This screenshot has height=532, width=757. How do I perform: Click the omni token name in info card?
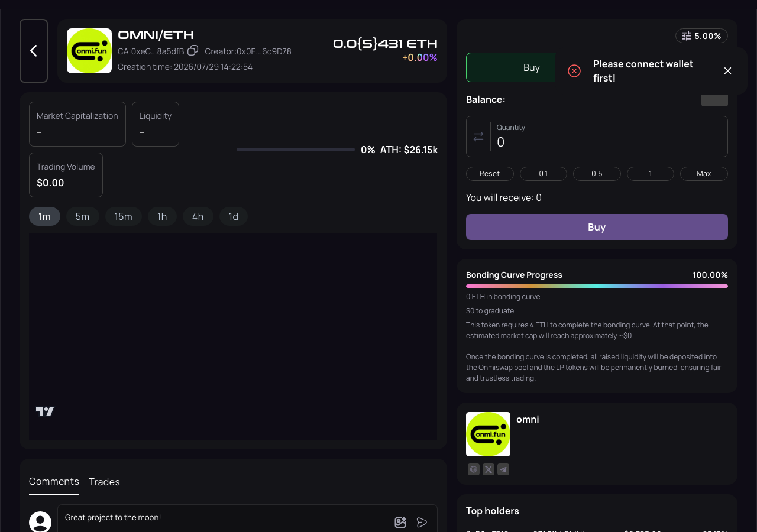tap(528, 419)
